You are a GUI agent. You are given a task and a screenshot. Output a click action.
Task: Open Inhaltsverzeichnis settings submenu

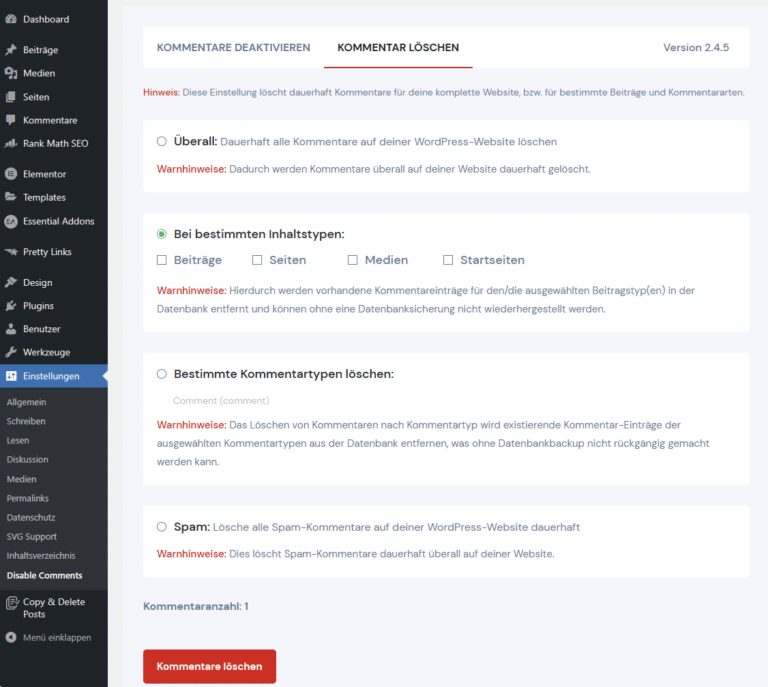[41, 556]
